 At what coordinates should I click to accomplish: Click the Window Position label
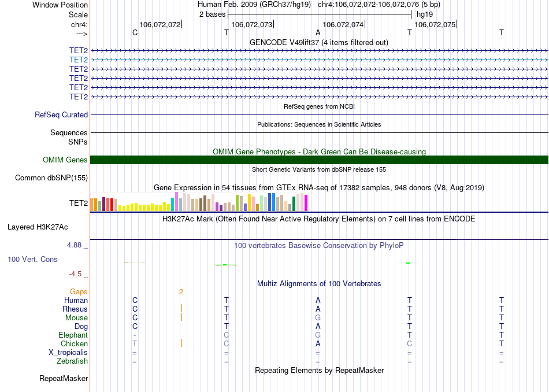click(60, 5)
